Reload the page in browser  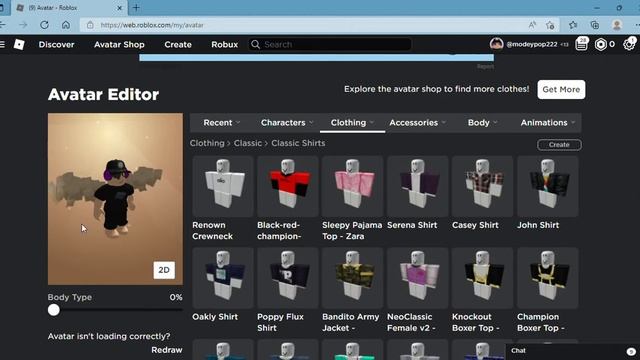[x=44, y=25]
